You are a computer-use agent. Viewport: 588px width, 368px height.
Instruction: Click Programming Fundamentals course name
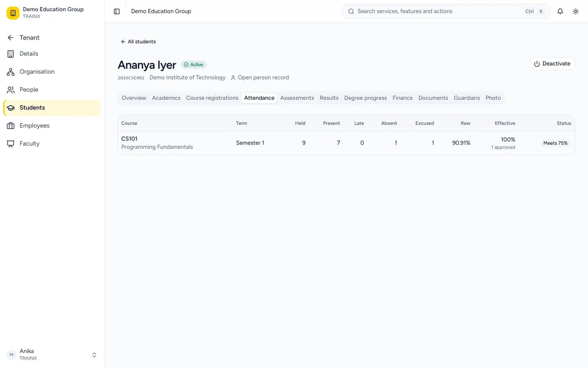tap(157, 147)
